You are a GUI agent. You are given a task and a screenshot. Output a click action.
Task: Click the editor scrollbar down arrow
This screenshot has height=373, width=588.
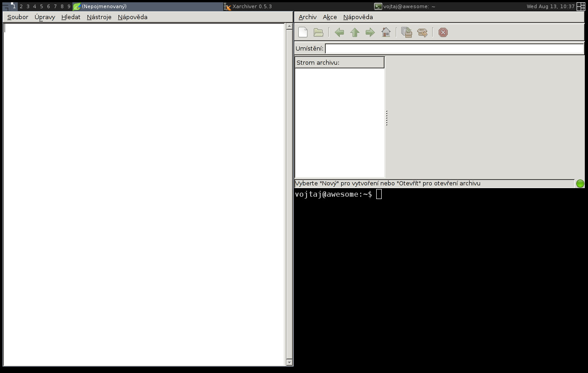(x=289, y=363)
